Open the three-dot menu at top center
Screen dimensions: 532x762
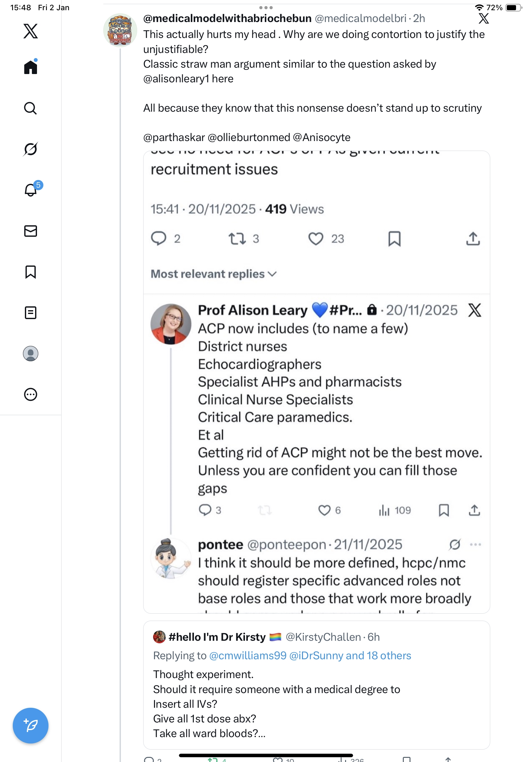[266, 8]
